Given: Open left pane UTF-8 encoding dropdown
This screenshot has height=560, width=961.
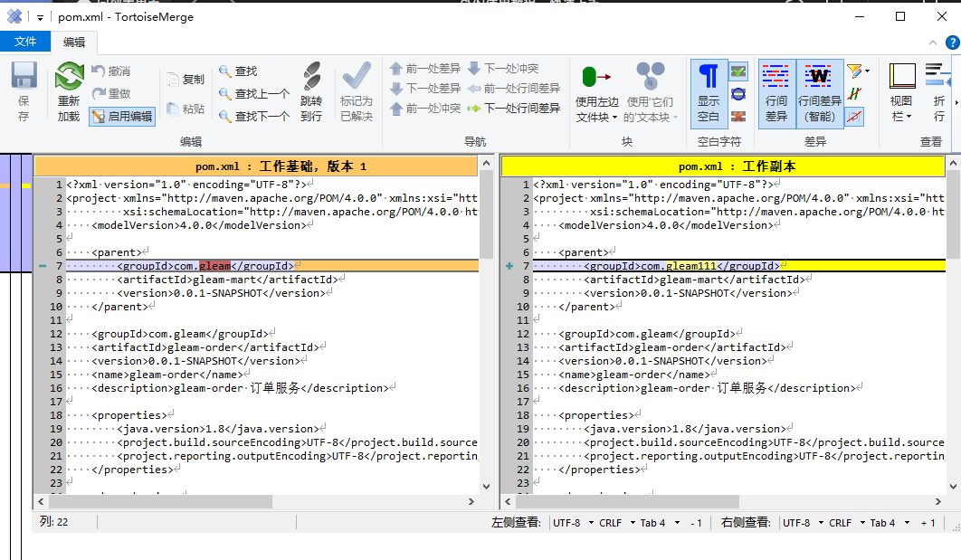Looking at the screenshot, I should point(573,523).
